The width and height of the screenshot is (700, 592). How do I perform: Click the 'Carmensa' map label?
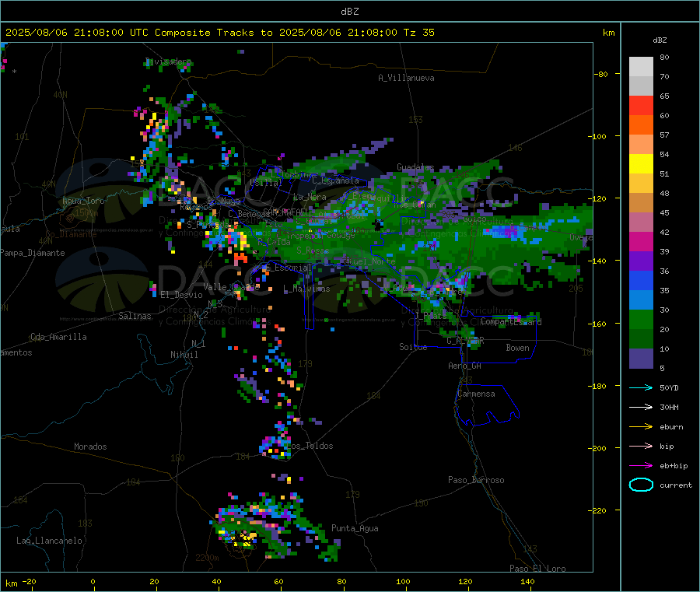pos(476,394)
